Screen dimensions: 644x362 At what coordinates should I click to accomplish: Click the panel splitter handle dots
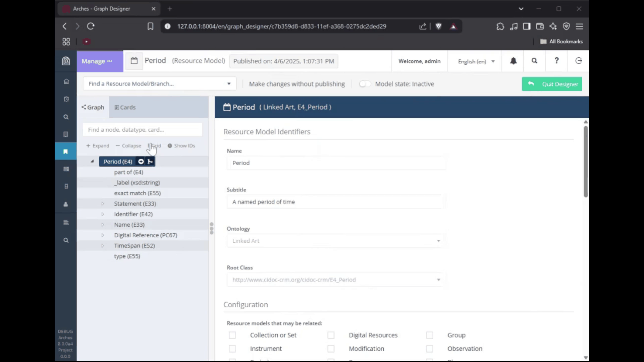click(211, 228)
